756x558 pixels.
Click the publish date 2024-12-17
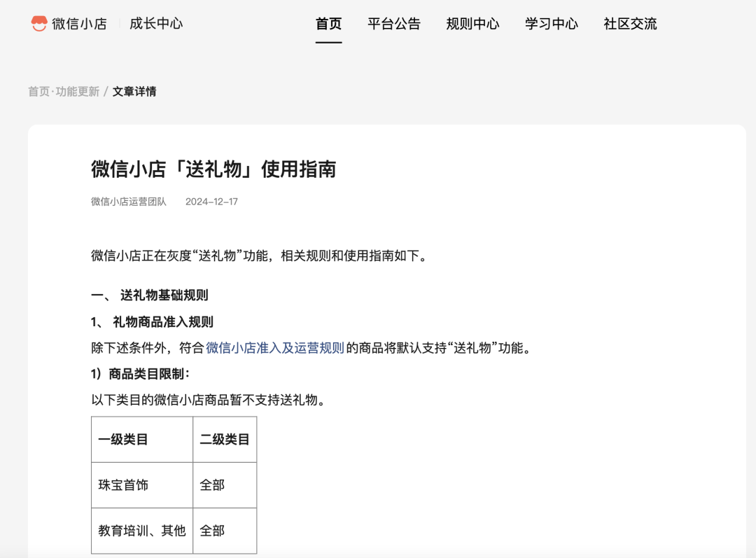coord(211,202)
